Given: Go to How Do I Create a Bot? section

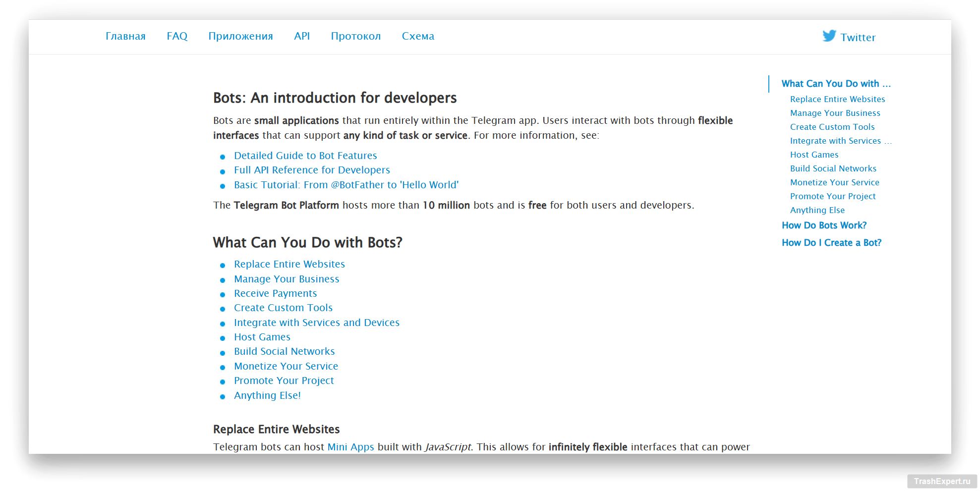Looking at the screenshot, I should tap(831, 243).
